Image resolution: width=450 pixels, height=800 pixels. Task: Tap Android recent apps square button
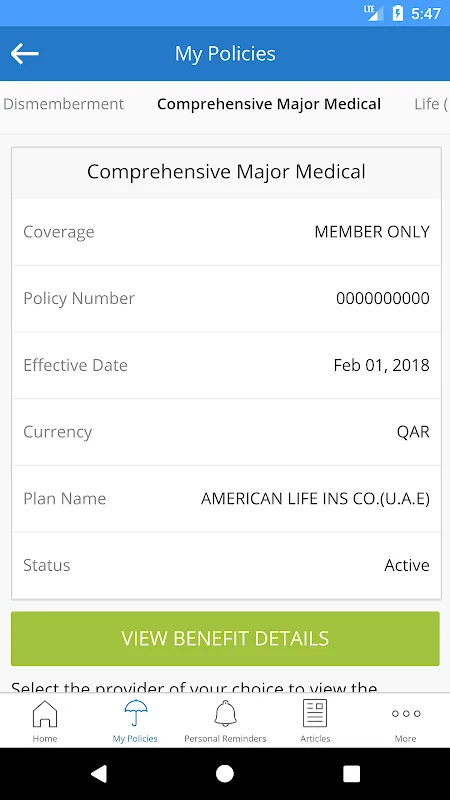[x=351, y=773]
